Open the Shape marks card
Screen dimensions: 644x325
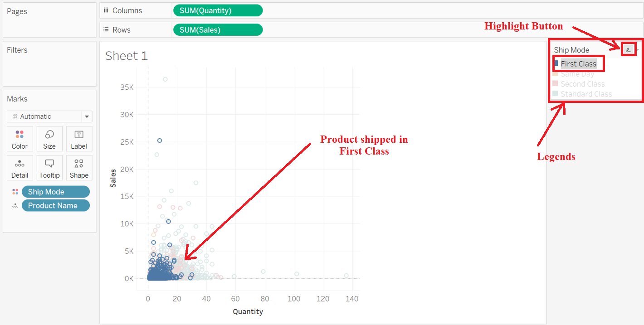pyautogui.click(x=79, y=168)
